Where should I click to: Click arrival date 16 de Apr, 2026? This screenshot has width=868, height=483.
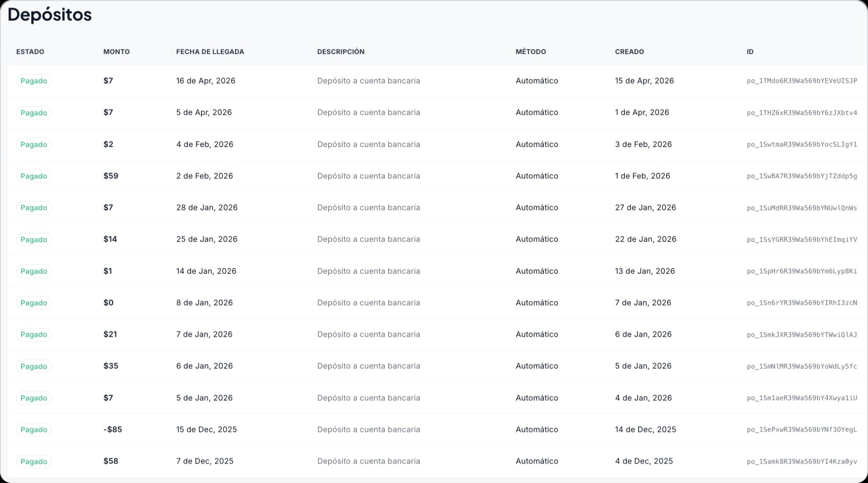[x=206, y=81]
